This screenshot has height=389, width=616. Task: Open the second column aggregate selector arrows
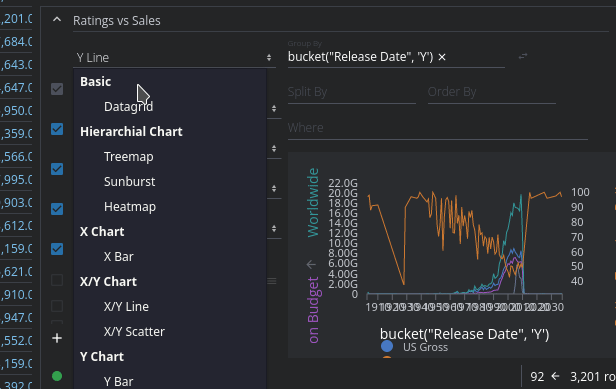click(x=274, y=149)
